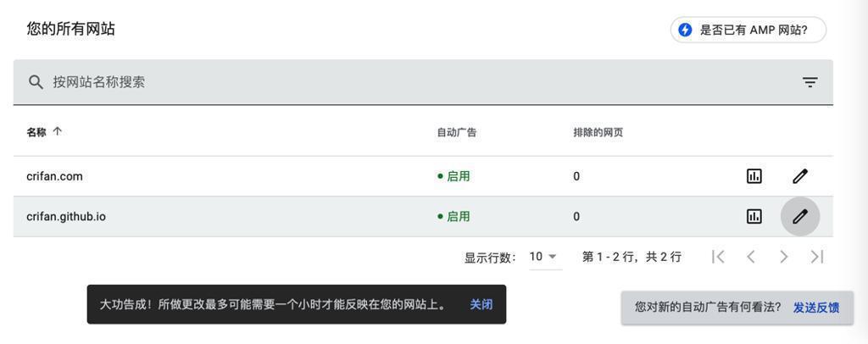This screenshot has height=344, width=868.
Task: Open rows-per-page dropdown showing 10
Action: tap(543, 257)
